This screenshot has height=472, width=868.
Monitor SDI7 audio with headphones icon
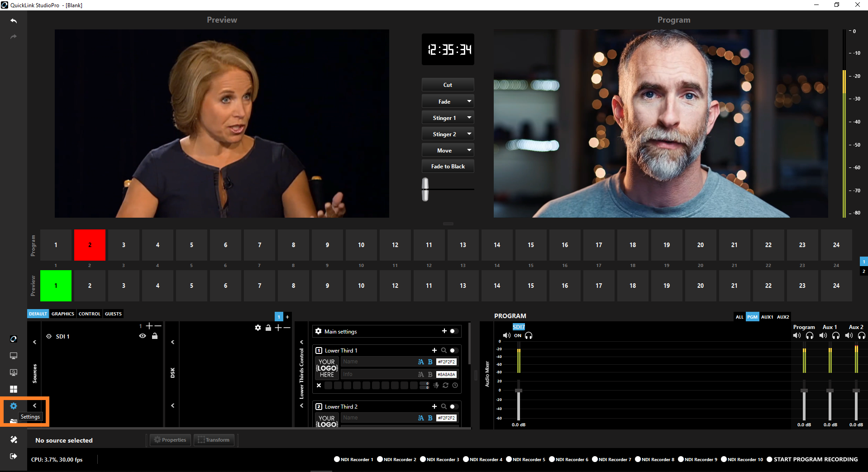click(x=529, y=335)
